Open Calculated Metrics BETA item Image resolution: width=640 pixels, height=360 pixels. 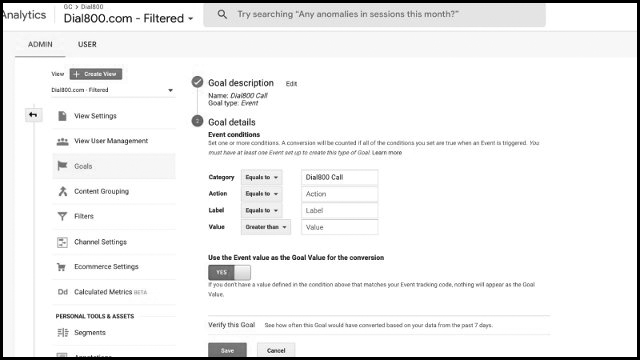(x=114, y=292)
